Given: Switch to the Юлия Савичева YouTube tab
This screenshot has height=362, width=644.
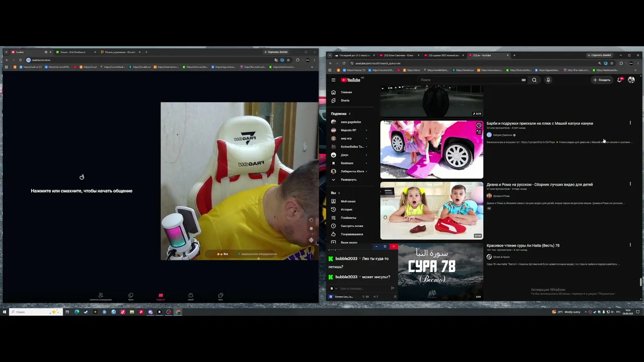Looking at the screenshot, I should point(399,55).
